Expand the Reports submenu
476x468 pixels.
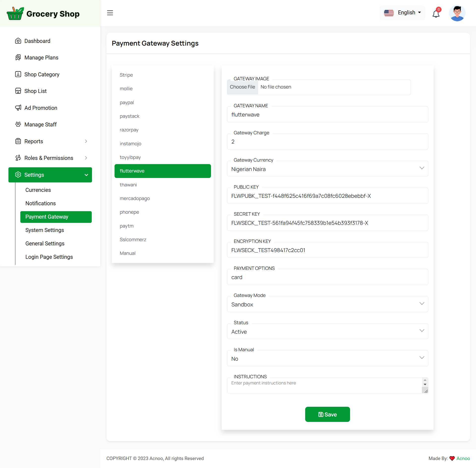pos(86,141)
